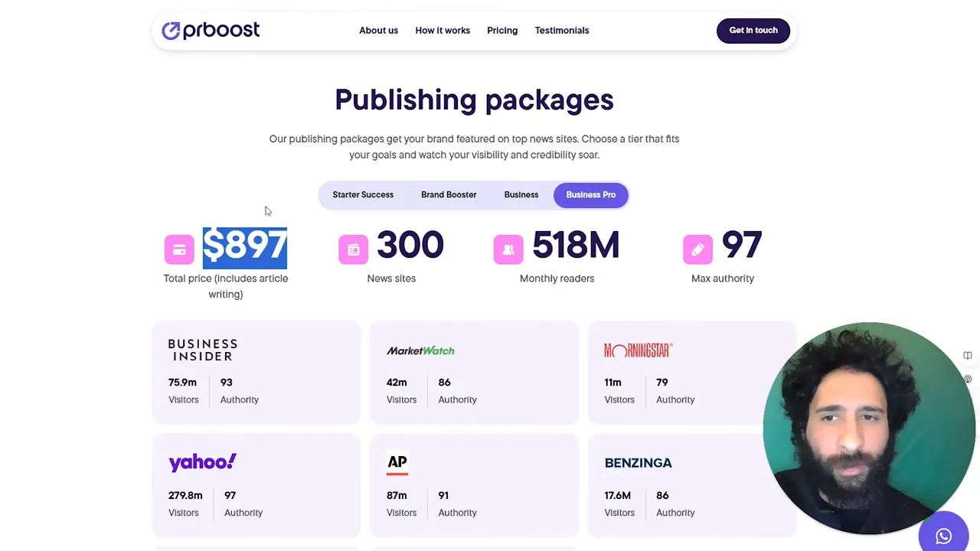Click the Benzinga logo
This screenshot has width=980, height=551.
coord(638,463)
